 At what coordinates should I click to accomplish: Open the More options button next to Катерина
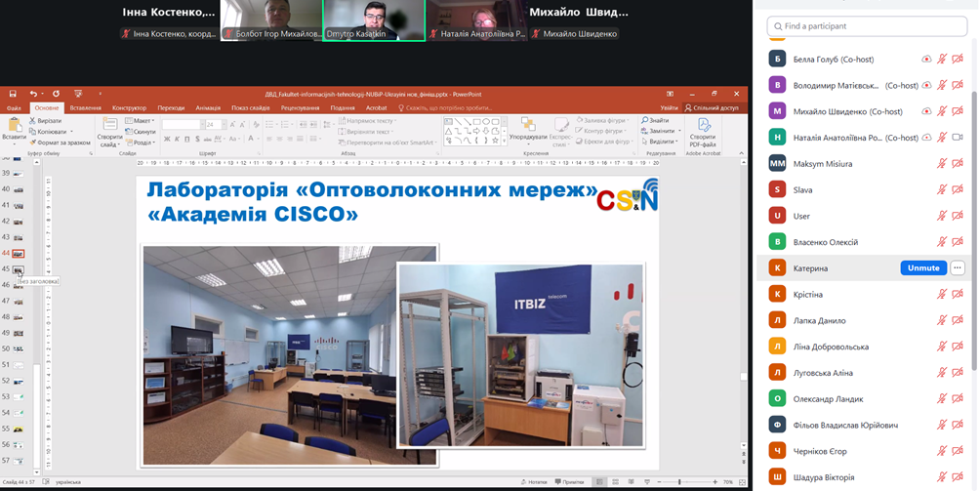(958, 268)
